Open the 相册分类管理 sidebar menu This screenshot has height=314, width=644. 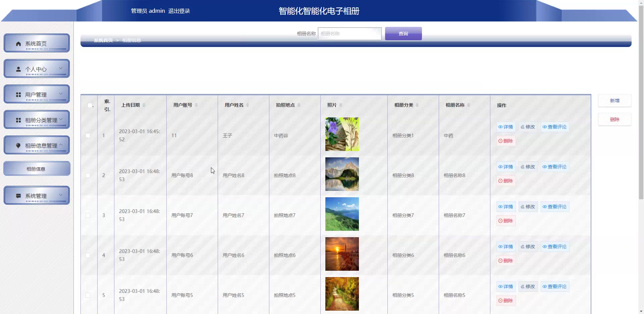click(x=37, y=119)
